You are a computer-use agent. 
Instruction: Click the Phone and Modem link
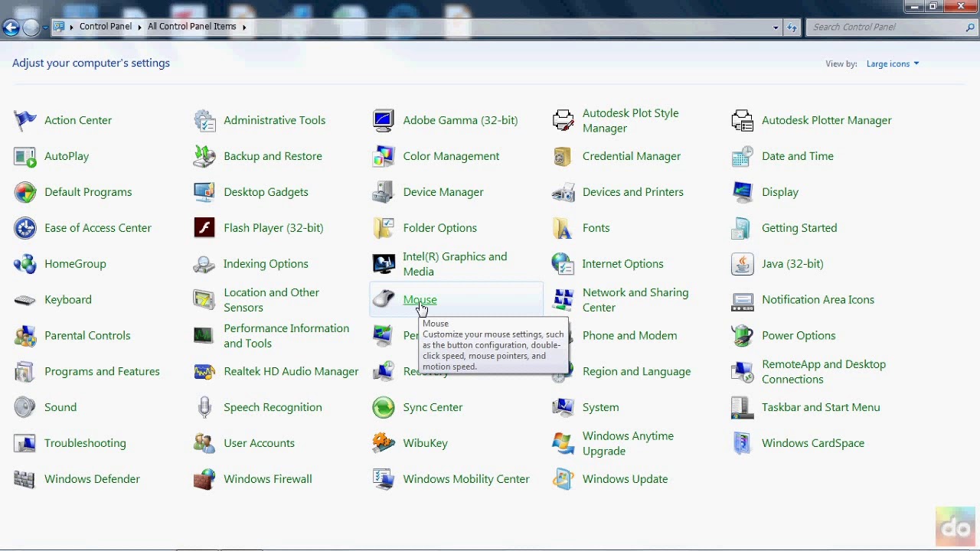pos(629,336)
